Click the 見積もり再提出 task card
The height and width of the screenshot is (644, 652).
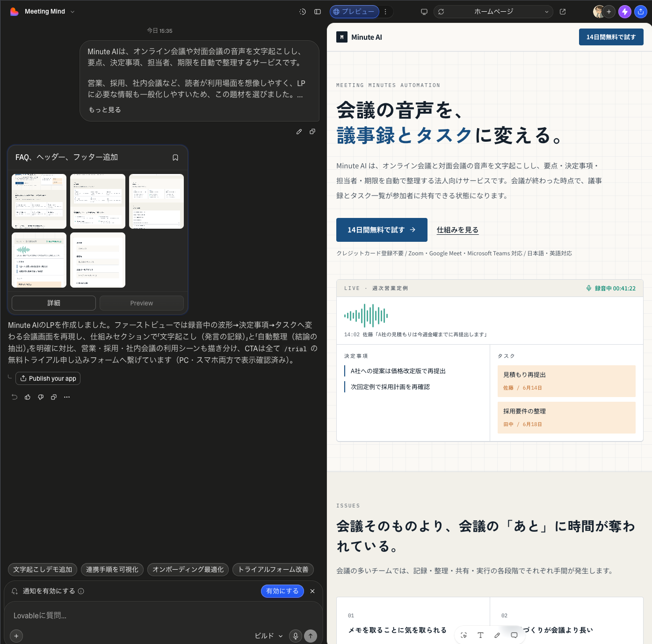point(566,381)
